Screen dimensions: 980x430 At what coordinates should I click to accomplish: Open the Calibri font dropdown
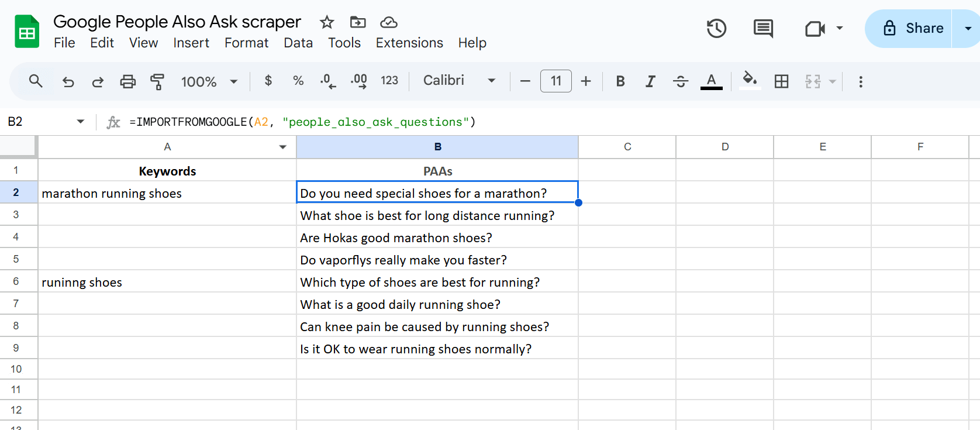click(x=460, y=81)
